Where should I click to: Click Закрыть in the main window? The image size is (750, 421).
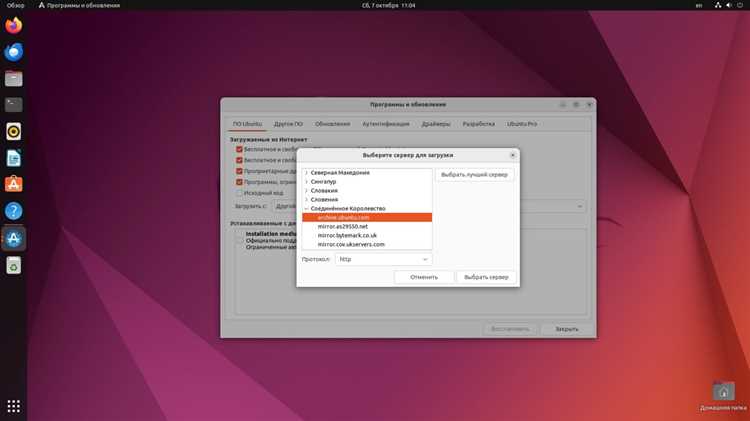(567, 329)
